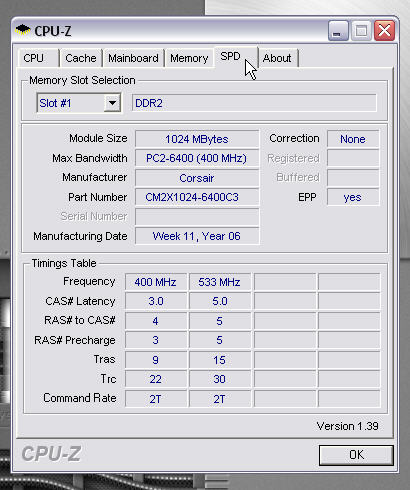Click CAS# Latency value 3.0
Viewport: 410px width, 490px height.
(156, 301)
